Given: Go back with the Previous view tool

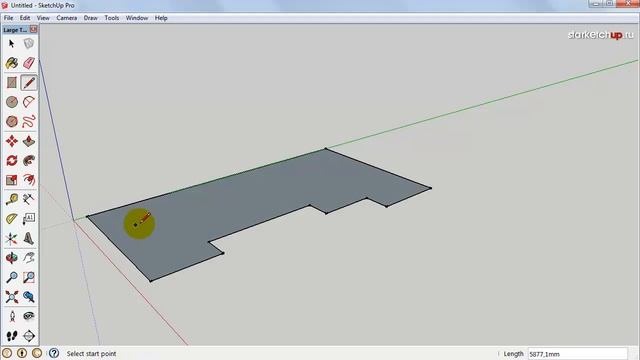Looking at the screenshot, I should (x=29, y=297).
